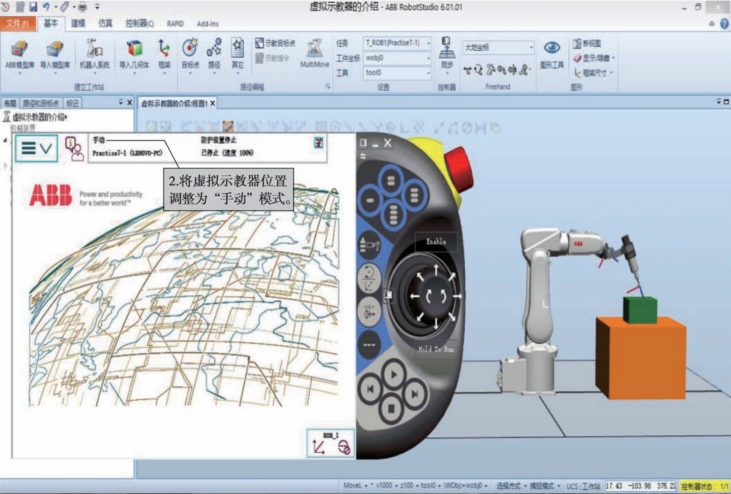Open the 机器人系统 robot system icon
Image resolution: width=731 pixels, height=494 pixels.
[95, 54]
